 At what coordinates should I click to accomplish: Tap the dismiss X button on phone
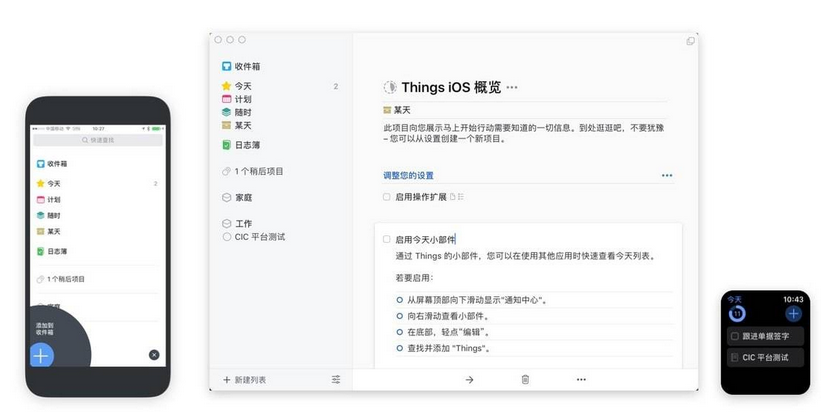(154, 355)
